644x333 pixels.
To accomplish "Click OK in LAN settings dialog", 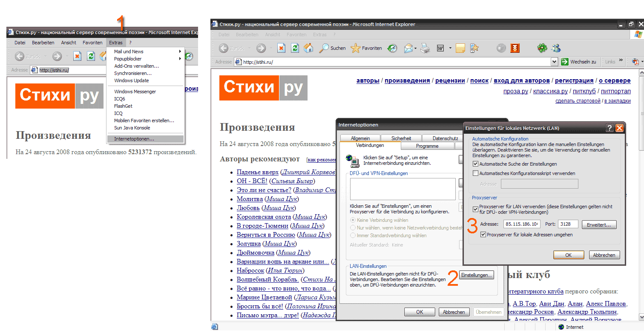I will point(569,255).
